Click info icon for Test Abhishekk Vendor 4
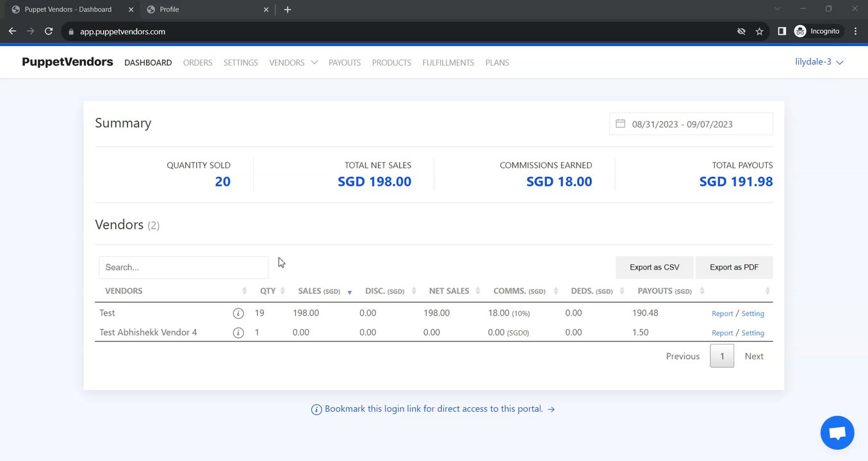The height and width of the screenshot is (461, 868). (238, 333)
